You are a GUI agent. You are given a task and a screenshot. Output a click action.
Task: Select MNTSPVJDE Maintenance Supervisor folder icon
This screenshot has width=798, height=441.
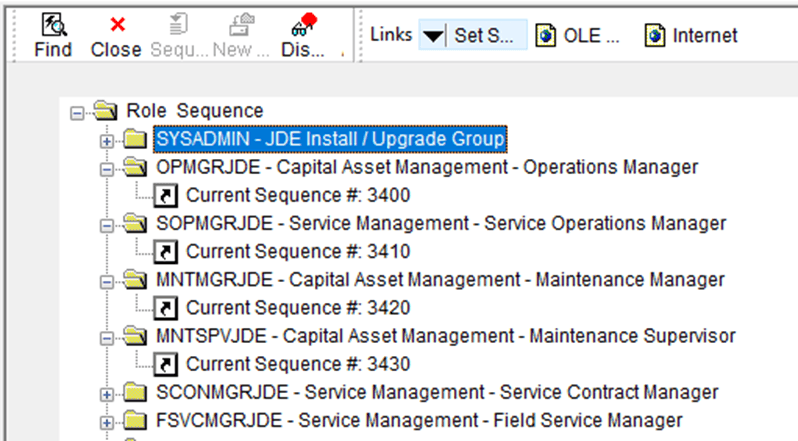click(135, 336)
